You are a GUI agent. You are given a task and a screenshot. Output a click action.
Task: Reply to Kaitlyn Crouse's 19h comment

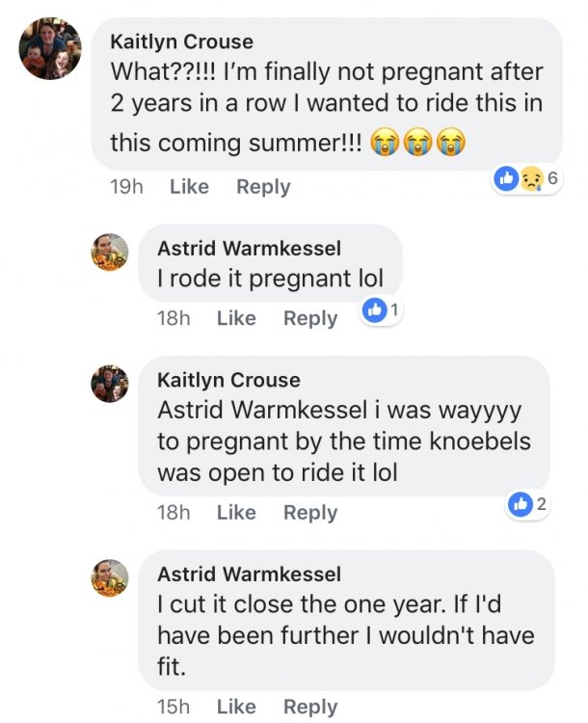coord(263,187)
